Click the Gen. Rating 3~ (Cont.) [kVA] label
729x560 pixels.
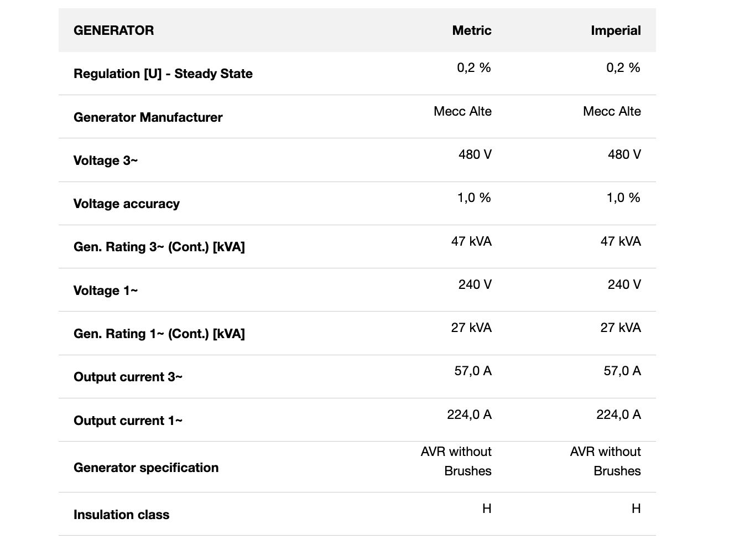click(159, 247)
